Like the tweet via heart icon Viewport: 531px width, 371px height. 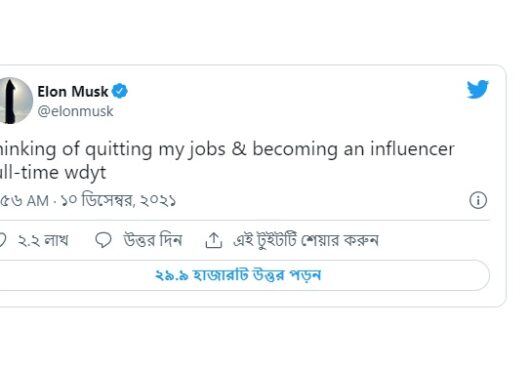tap(2, 240)
